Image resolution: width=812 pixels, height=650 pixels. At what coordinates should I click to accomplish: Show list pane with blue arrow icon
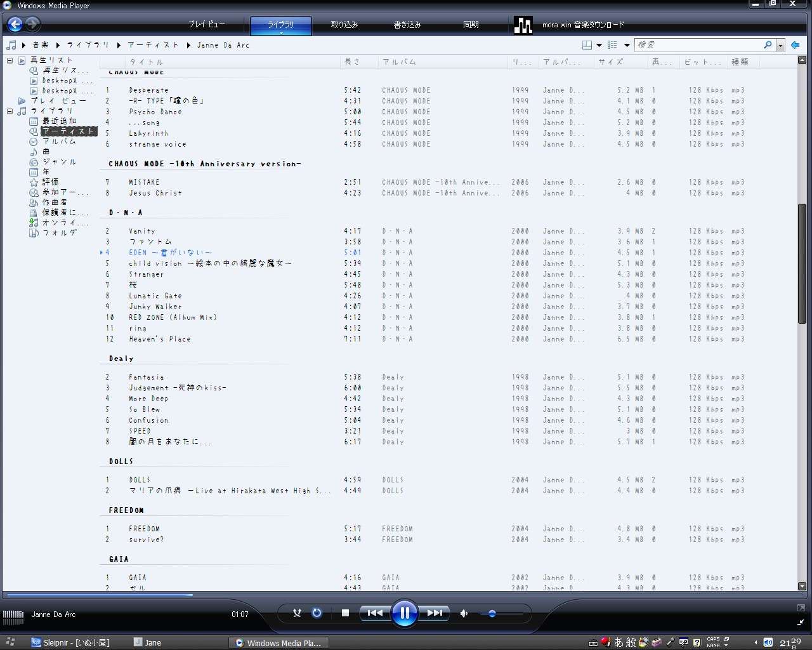pos(795,45)
